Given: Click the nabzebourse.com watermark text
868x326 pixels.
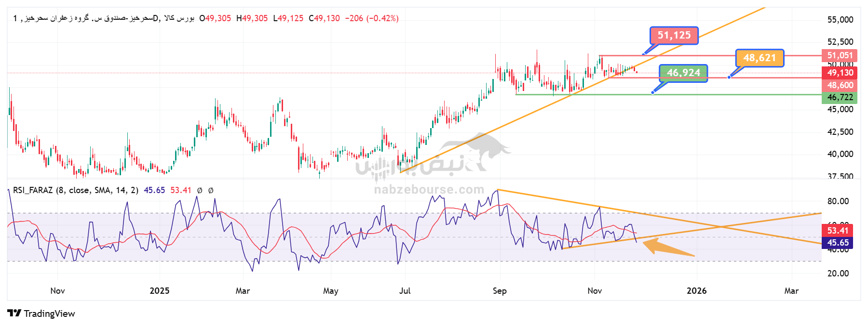Looking at the screenshot, I should (x=429, y=190).
